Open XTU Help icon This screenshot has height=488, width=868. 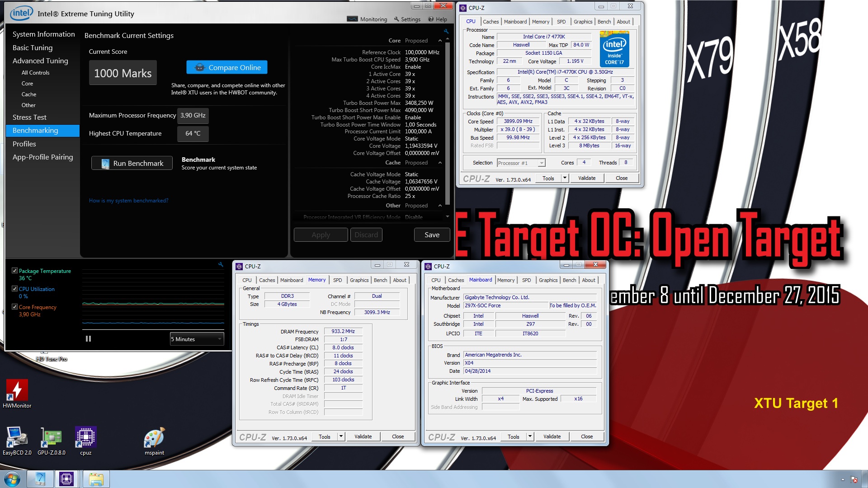coord(431,19)
